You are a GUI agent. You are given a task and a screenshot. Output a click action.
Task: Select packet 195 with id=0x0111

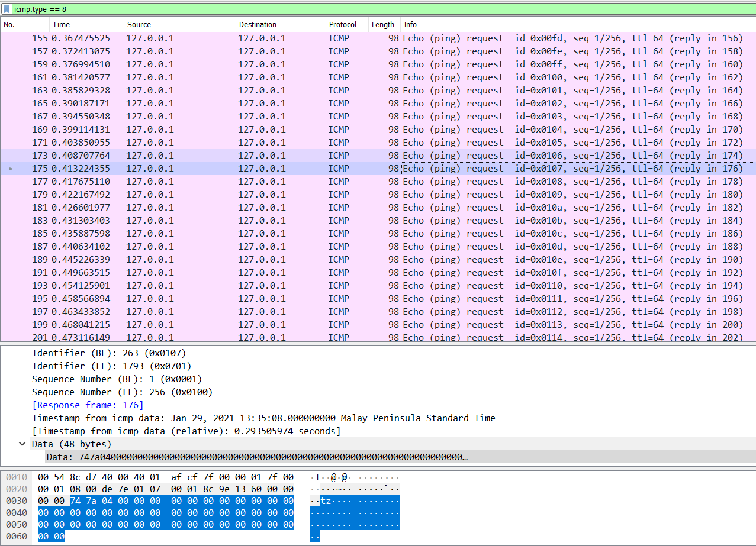pyautogui.click(x=378, y=299)
